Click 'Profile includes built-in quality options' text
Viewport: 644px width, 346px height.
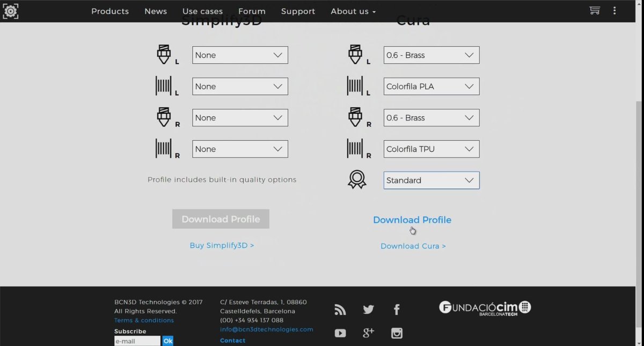222,180
